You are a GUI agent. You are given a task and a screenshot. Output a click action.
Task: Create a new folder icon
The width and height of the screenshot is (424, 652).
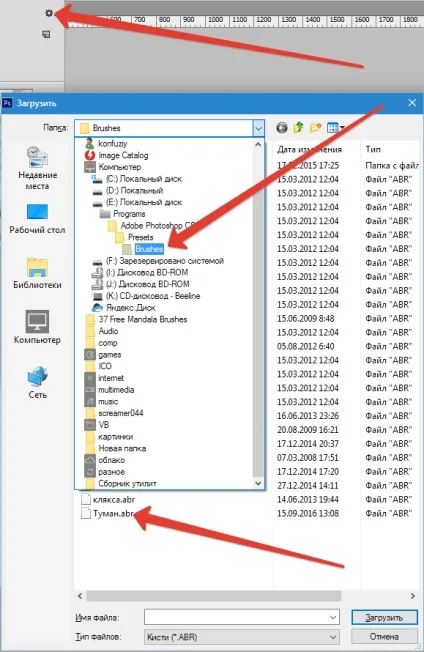tap(316, 128)
